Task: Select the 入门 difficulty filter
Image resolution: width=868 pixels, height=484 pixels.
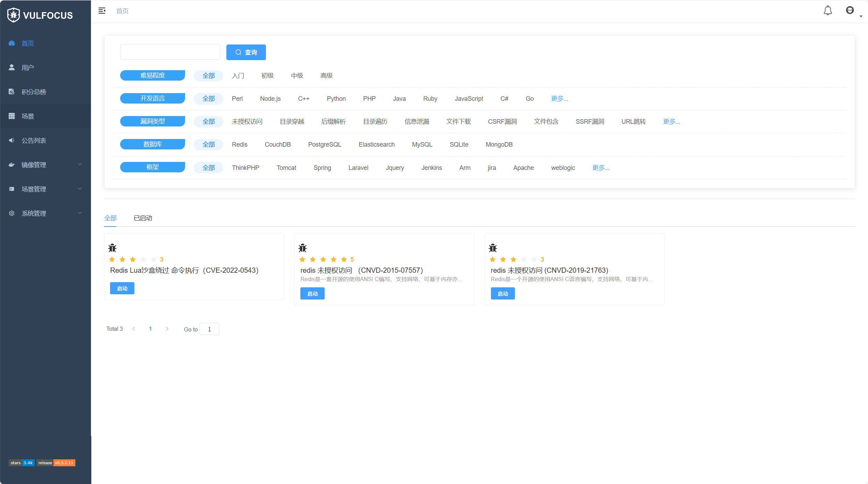Action: (238, 75)
